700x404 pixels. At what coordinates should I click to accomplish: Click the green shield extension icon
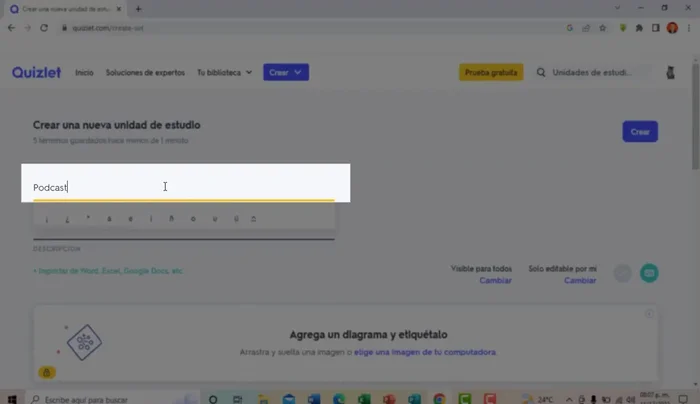coord(623,28)
